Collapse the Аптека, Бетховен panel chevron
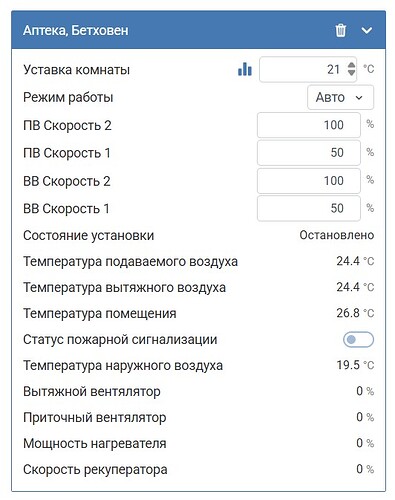The width and height of the screenshot is (395, 500). click(x=367, y=31)
